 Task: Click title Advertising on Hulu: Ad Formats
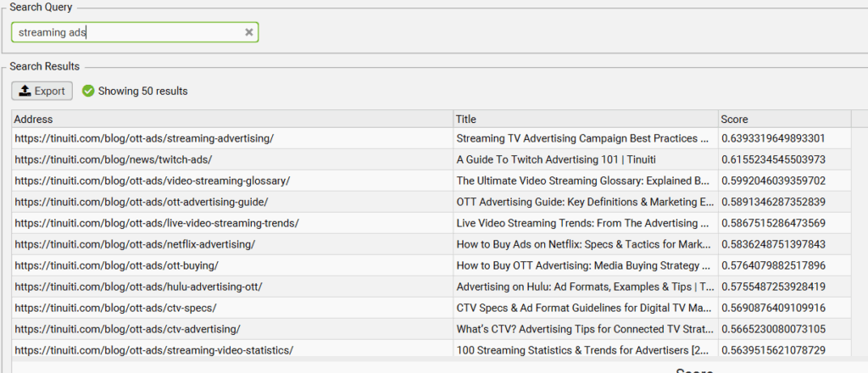pyautogui.click(x=585, y=287)
